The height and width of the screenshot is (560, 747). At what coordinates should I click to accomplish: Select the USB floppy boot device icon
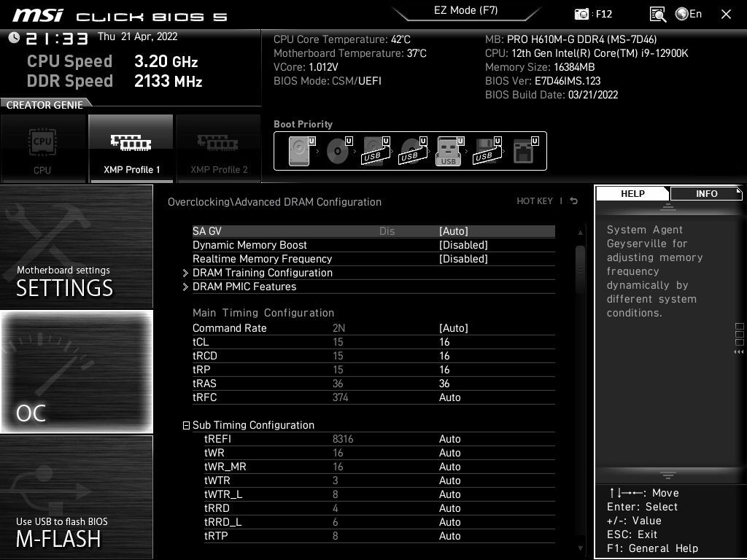(487, 151)
